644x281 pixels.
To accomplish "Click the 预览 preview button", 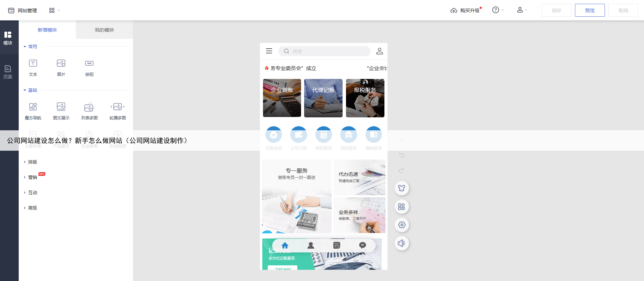I will coord(590,11).
